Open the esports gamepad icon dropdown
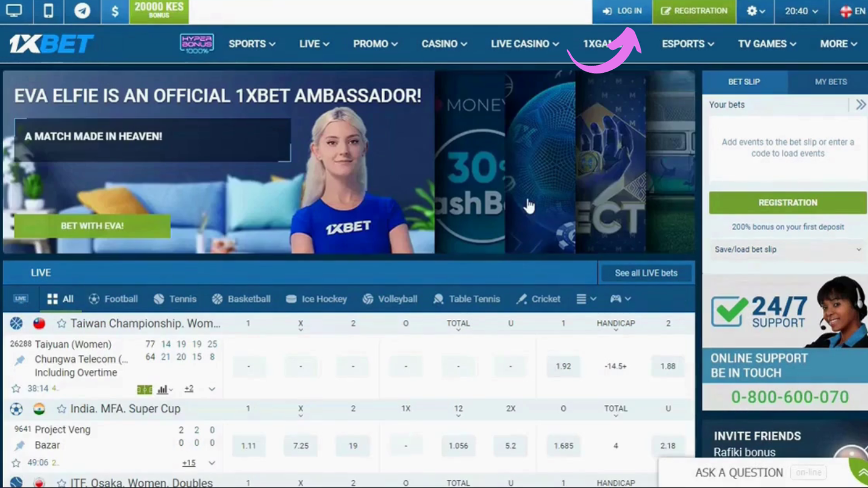Image resolution: width=868 pixels, height=488 pixels. [x=620, y=299]
